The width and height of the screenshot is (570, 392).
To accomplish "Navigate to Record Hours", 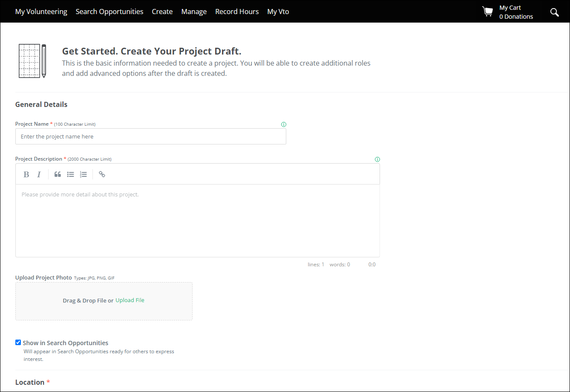I will pos(237,12).
